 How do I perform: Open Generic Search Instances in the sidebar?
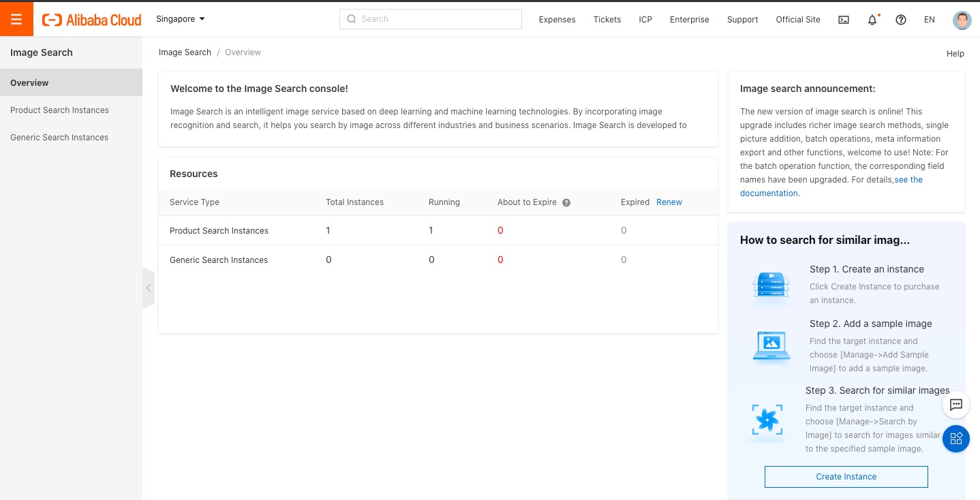[x=71, y=137]
